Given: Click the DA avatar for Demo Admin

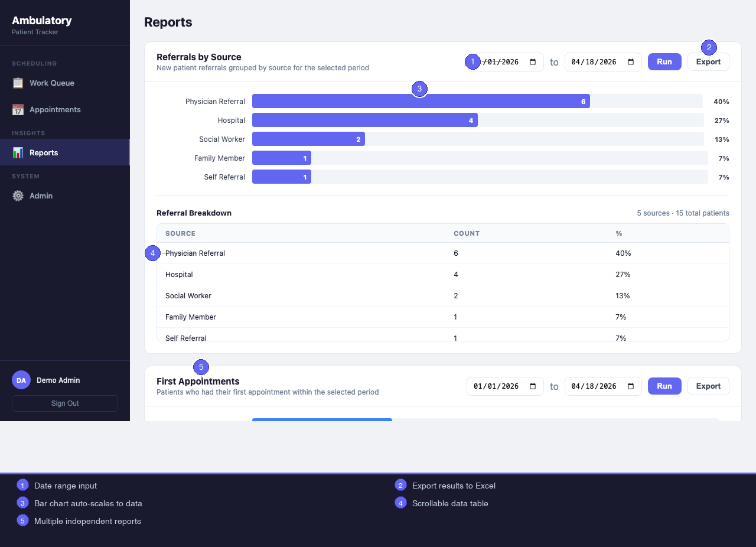Looking at the screenshot, I should [x=21, y=380].
